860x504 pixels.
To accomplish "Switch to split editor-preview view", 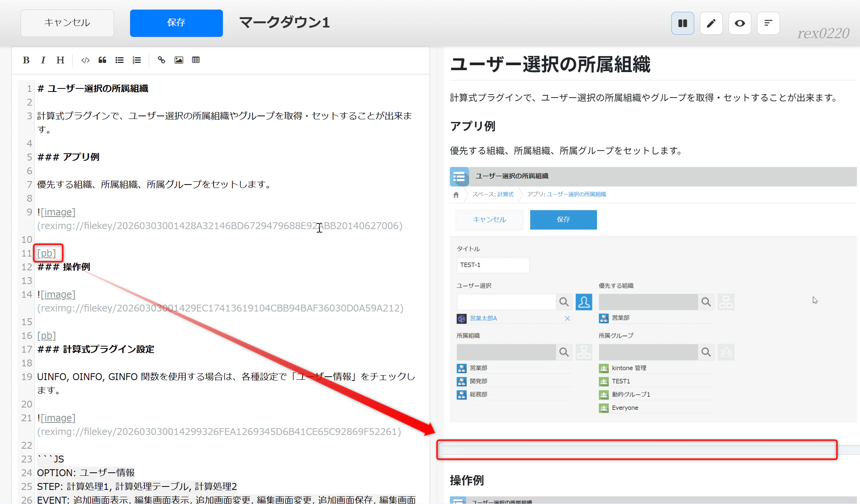I will click(x=682, y=23).
